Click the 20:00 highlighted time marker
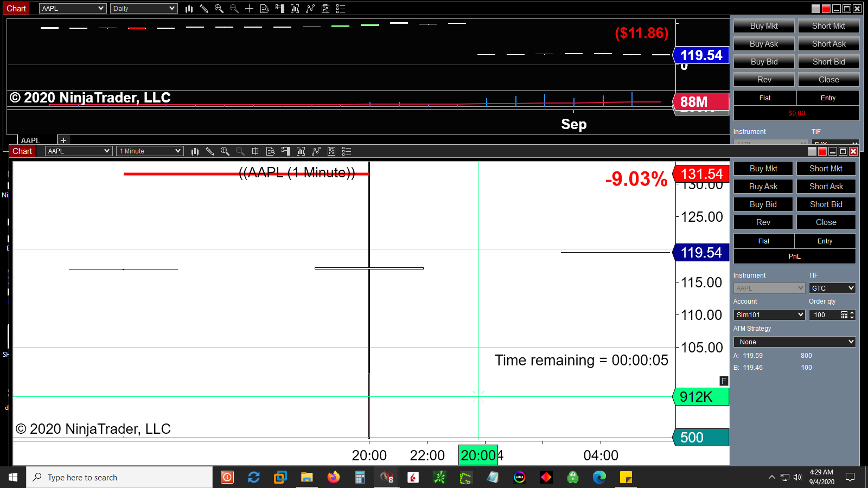The image size is (868, 488). click(478, 455)
